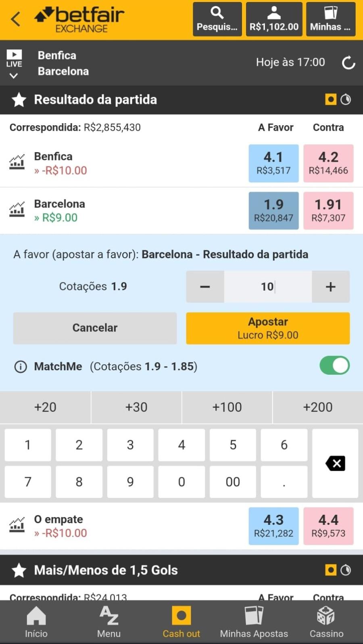Refresh the Benfica Barcelona market
Screen dimensions: 363x644
[348, 63]
